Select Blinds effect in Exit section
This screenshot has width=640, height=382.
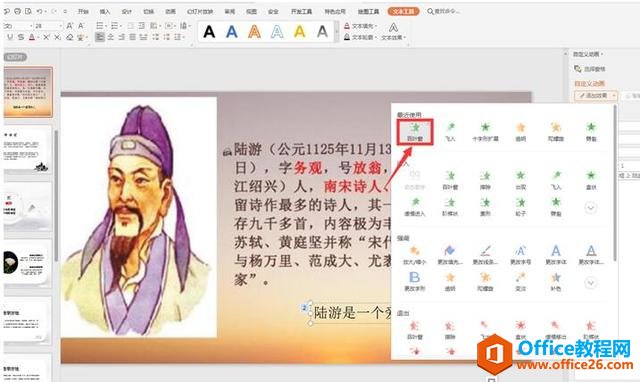[415, 331]
